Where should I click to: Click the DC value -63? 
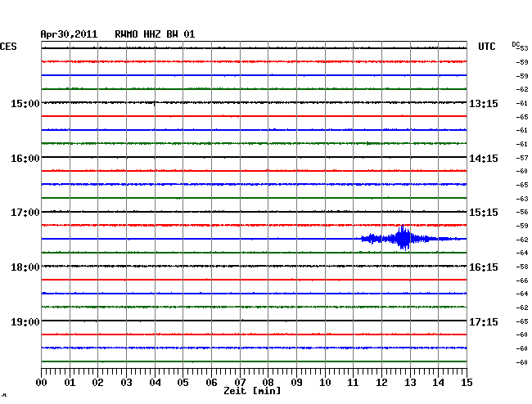522,199
